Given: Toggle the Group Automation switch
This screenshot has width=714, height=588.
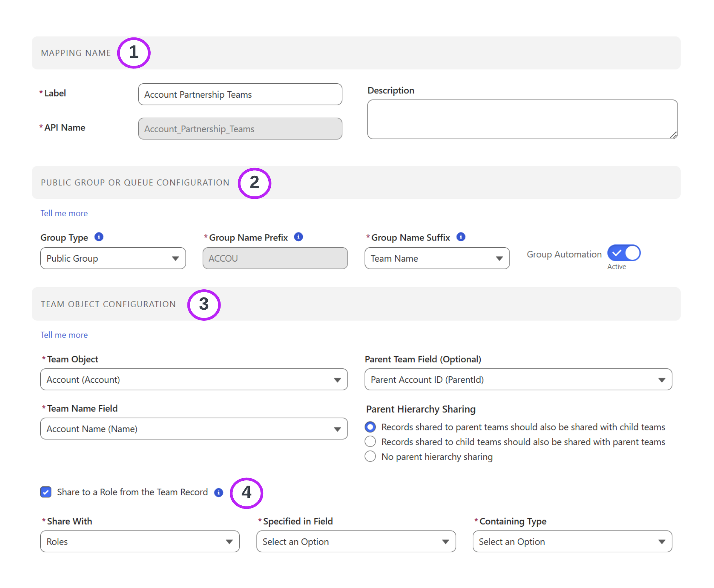Looking at the screenshot, I should click(x=624, y=253).
